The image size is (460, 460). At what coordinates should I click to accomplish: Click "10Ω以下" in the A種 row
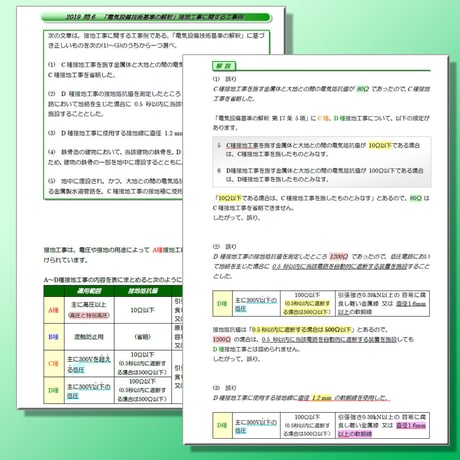(142, 310)
